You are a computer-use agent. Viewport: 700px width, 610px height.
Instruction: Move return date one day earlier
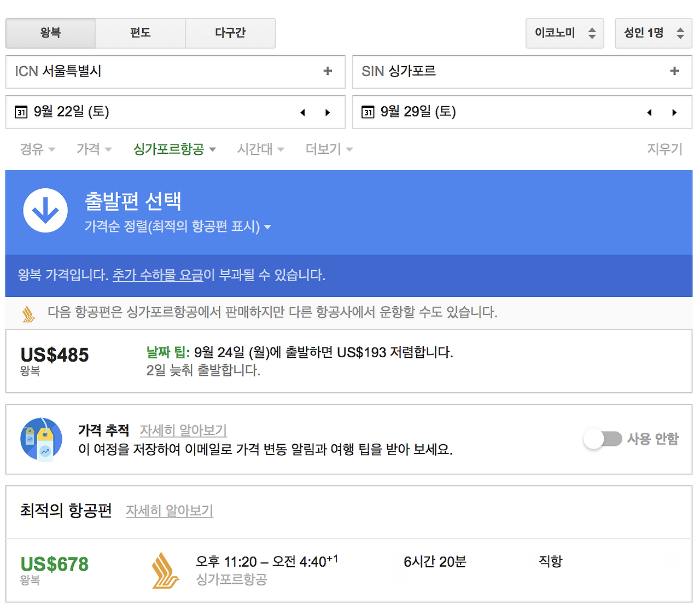click(649, 112)
